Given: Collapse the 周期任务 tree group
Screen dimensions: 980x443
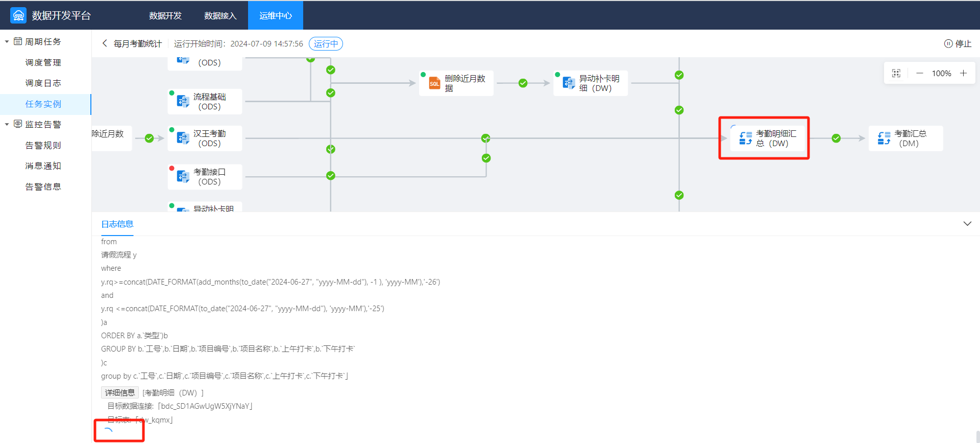Looking at the screenshot, I should (x=7, y=41).
